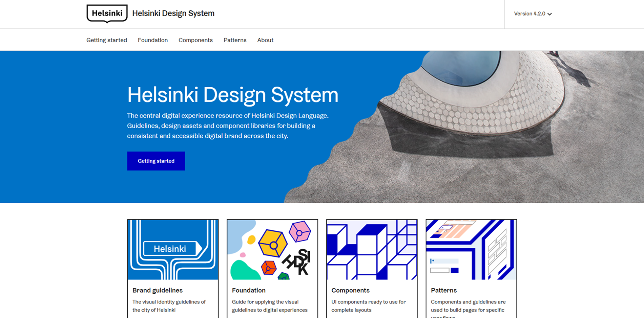Open the Getting started navigation item
The height and width of the screenshot is (318, 644).
(107, 40)
